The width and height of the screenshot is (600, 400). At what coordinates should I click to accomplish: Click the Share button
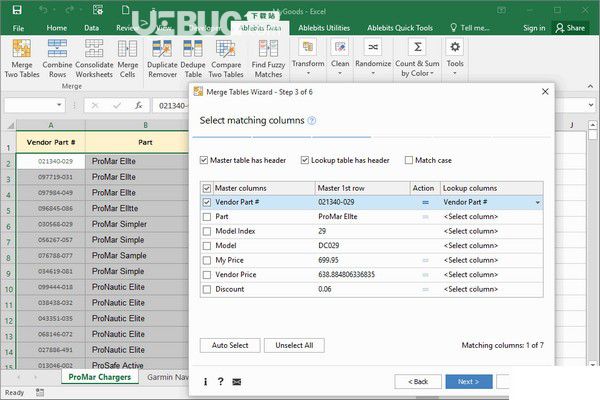coord(570,28)
